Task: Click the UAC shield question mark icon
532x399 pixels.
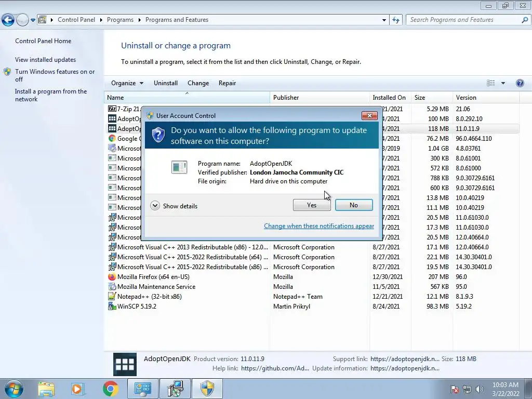Action: click(x=158, y=135)
